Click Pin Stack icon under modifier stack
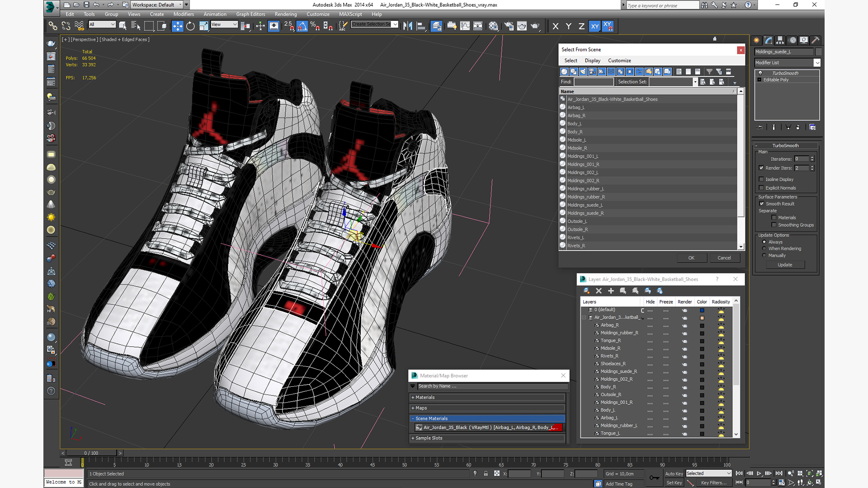This screenshot has height=488, width=868. coord(759,127)
